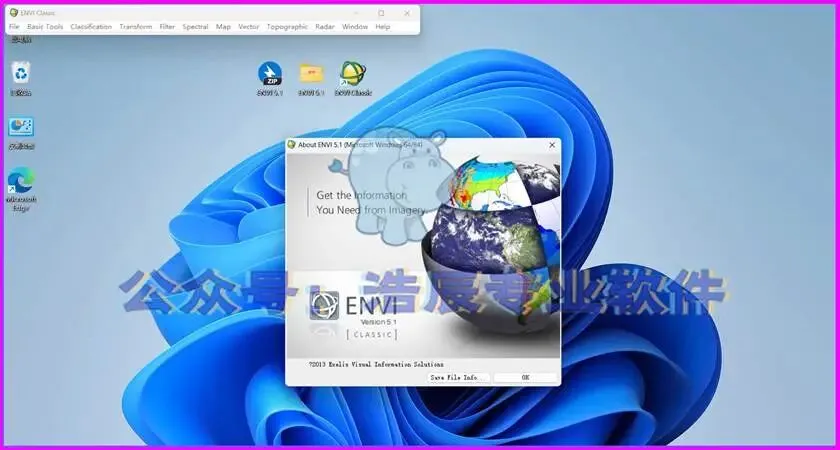Select the ENVI 5.1 yellow folder icon
The width and height of the screenshot is (840, 450).
point(311,78)
